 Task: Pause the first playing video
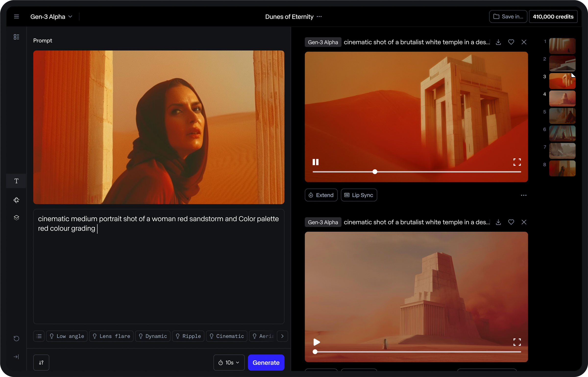tap(316, 162)
